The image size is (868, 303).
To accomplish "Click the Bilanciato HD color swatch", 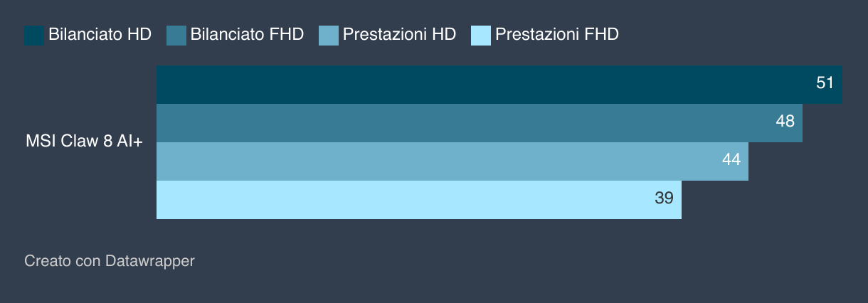I will [34, 35].
